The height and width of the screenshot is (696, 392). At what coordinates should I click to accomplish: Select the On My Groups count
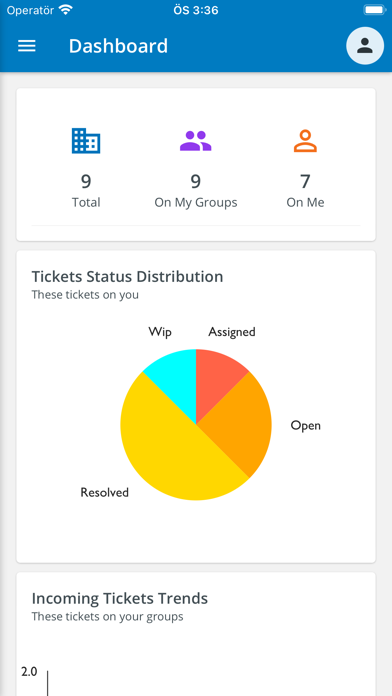[x=196, y=181]
